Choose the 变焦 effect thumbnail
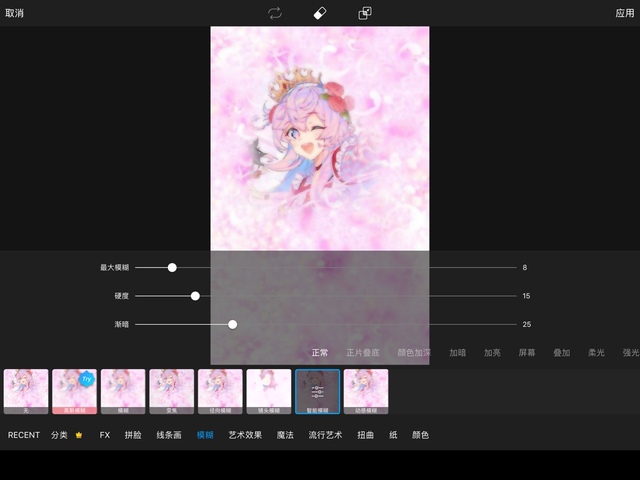Image resolution: width=640 pixels, height=480 pixels. click(171, 391)
